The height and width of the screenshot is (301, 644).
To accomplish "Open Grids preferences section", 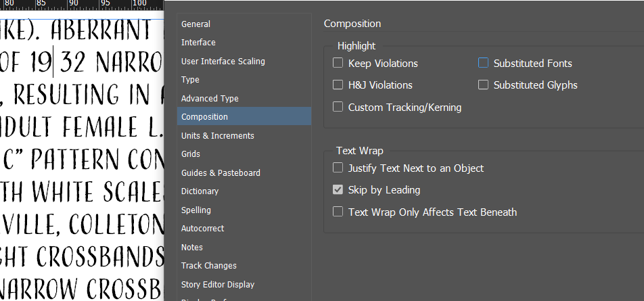I will pyautogui.click(x=191, y=154).
